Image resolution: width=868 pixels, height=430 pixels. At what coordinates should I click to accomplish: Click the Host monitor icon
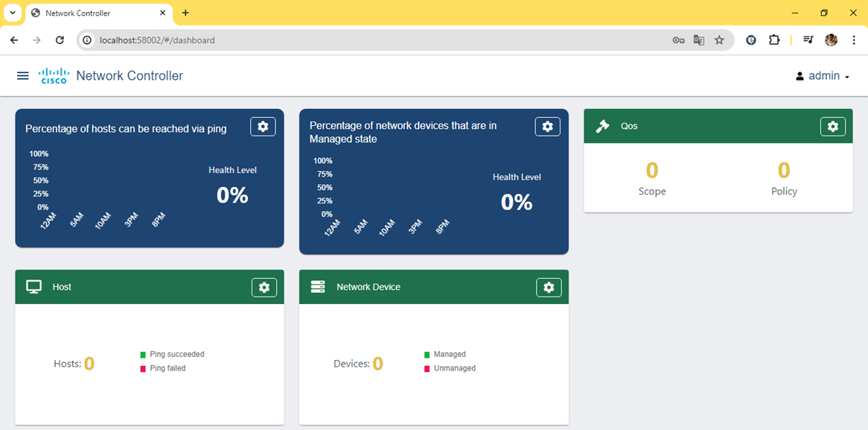pyautogui.click(x=33, y=287)
